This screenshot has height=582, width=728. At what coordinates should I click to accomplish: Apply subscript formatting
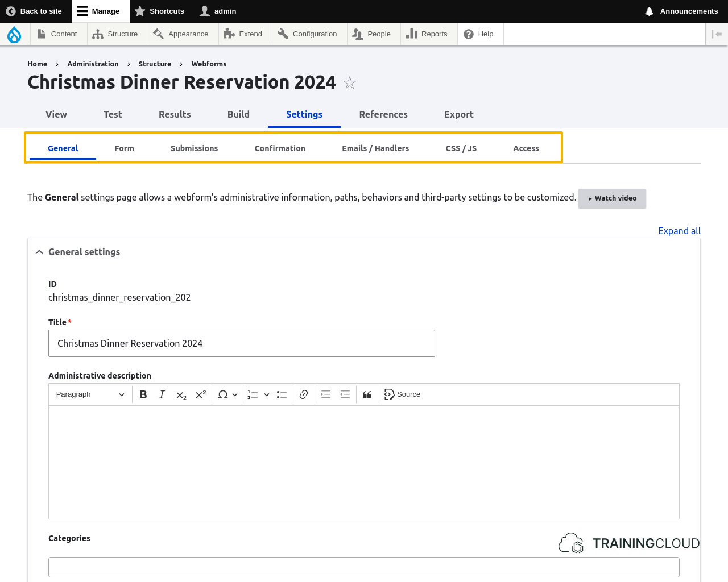pos(181,394)
